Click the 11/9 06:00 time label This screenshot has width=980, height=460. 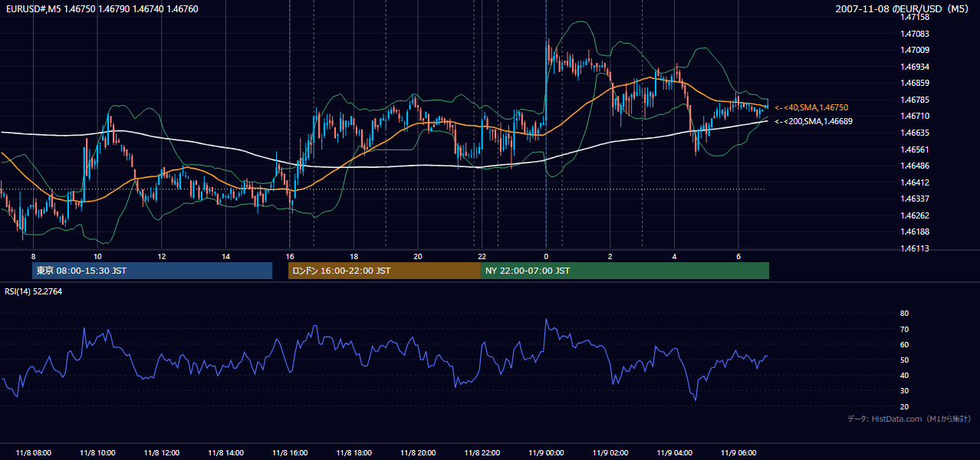(x=738, y=453)
